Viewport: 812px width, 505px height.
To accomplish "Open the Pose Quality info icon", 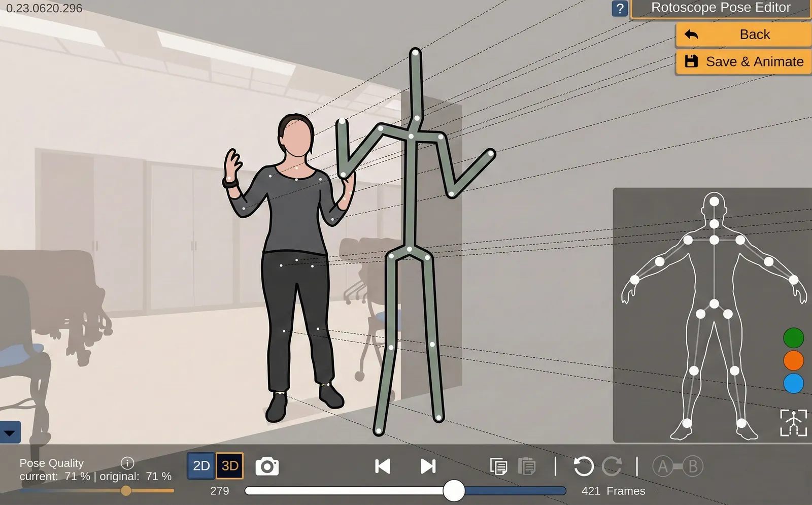I will (127, 463).
